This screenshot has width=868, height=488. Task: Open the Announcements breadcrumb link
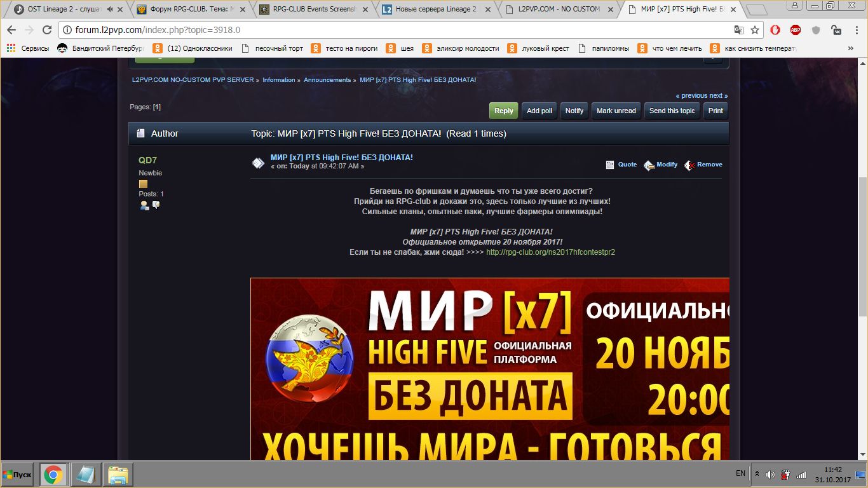[x=327, y=80]
